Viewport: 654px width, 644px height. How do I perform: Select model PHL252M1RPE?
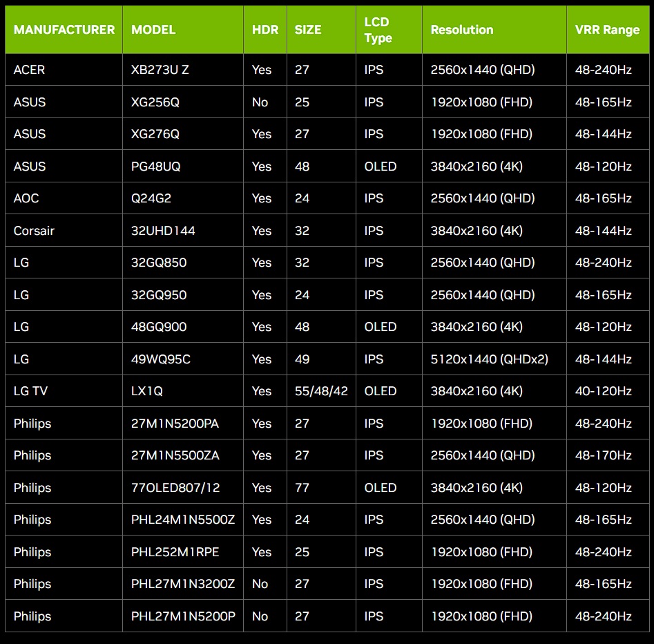(183, 552)
